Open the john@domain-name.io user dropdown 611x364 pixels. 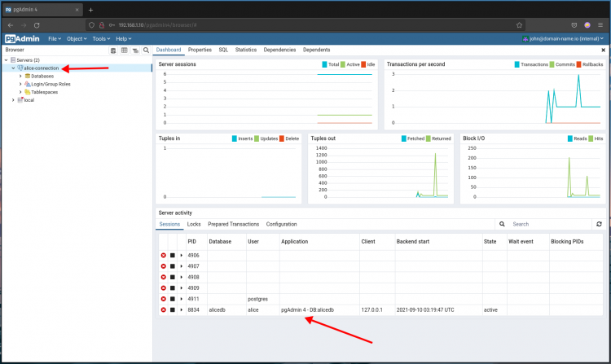coord(563,39)
